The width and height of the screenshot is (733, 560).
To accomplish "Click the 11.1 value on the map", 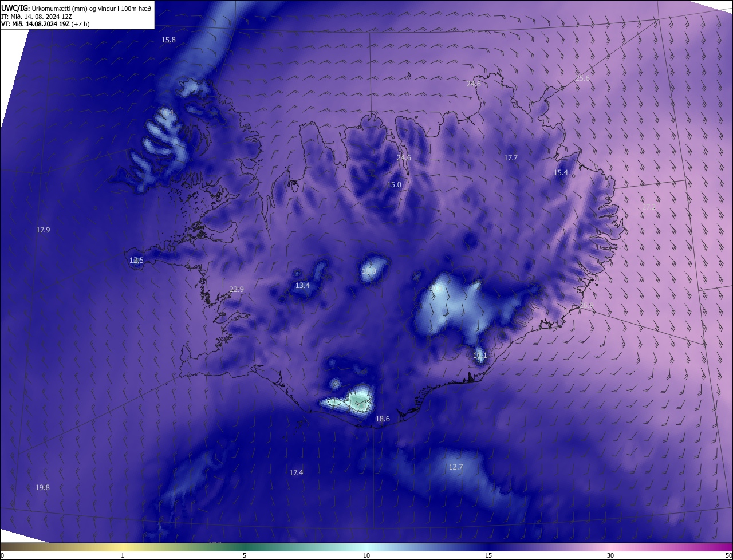I will [x=480, y=355].
